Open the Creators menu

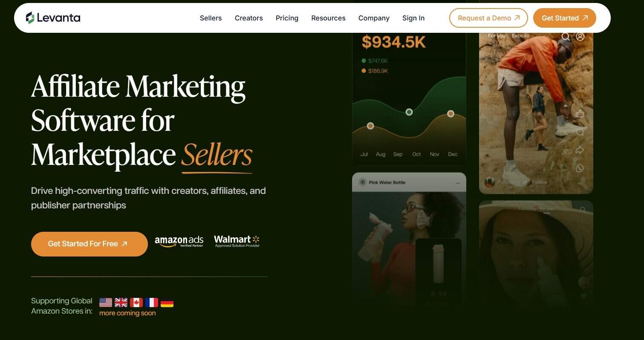tap(249, 18)
